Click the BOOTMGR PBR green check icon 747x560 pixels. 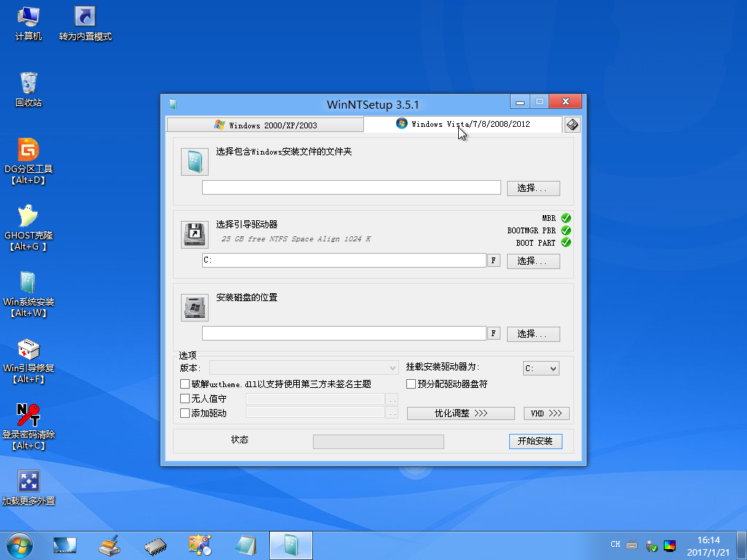click(x=566, y=230)
